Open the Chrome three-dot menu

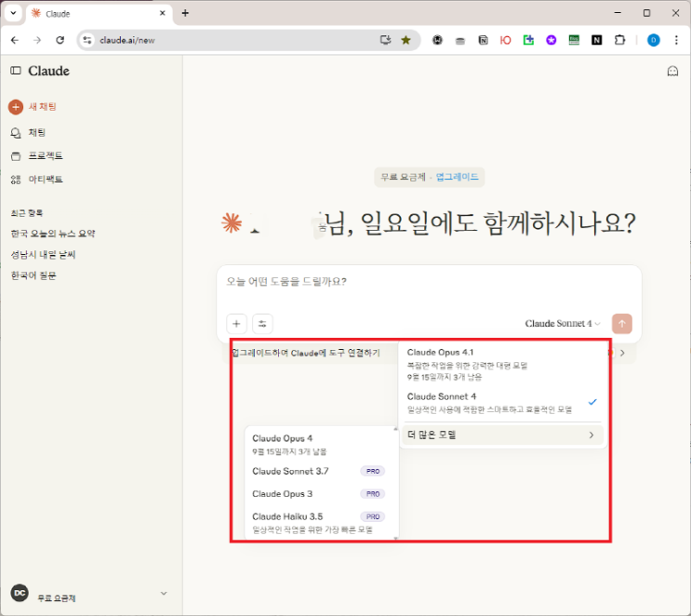(x=676, y=40)
